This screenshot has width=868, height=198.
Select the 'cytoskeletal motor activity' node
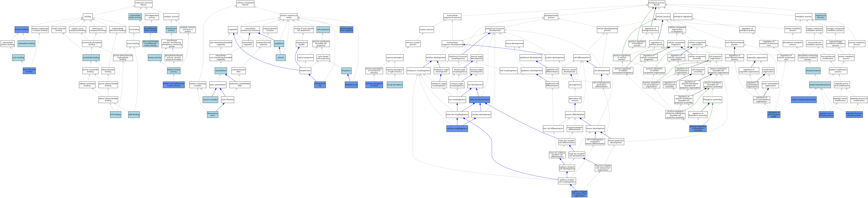pos(135,16)
